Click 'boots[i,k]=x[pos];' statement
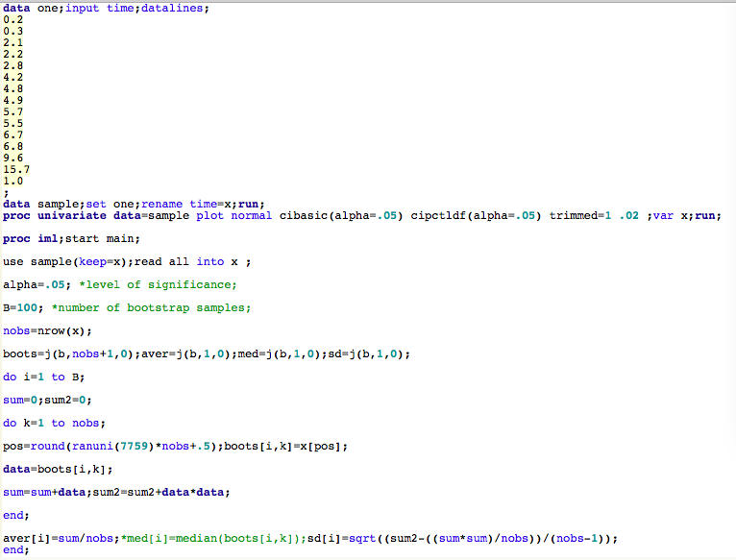736x560 pixels. click(x=285, y=446)
